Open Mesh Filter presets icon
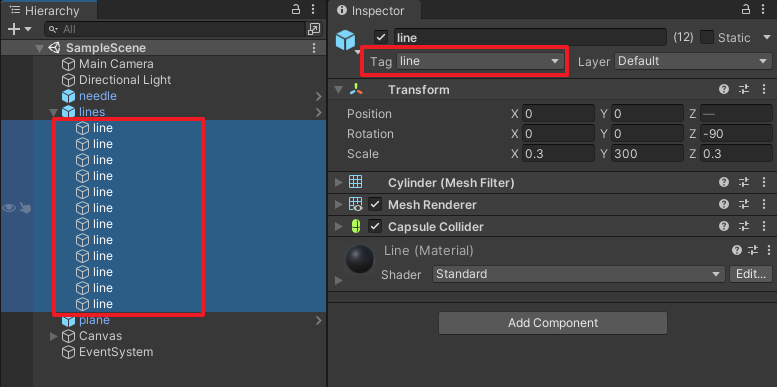 [x=744, y=183]
